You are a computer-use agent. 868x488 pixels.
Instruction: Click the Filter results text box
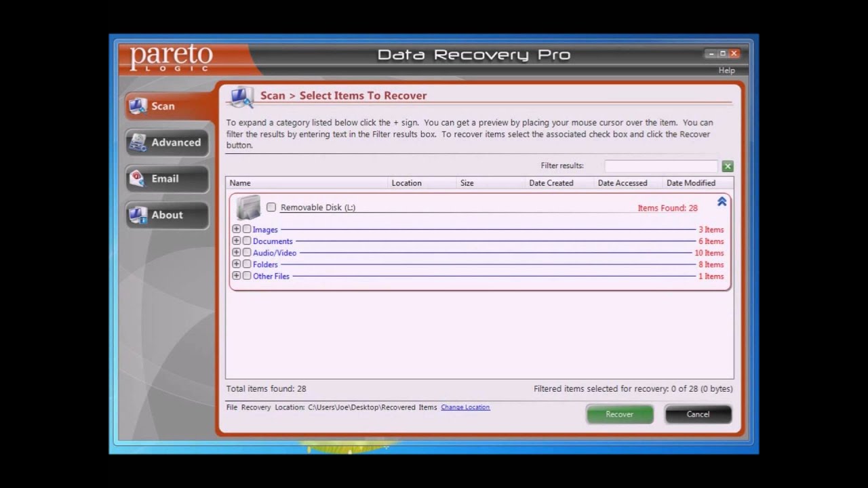(661, 166)
